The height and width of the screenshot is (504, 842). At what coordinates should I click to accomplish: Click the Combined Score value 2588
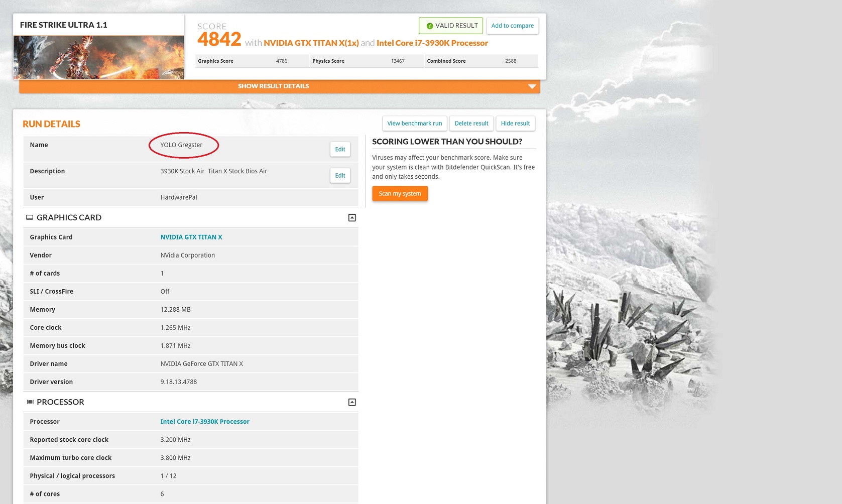(x=511, y=61)
